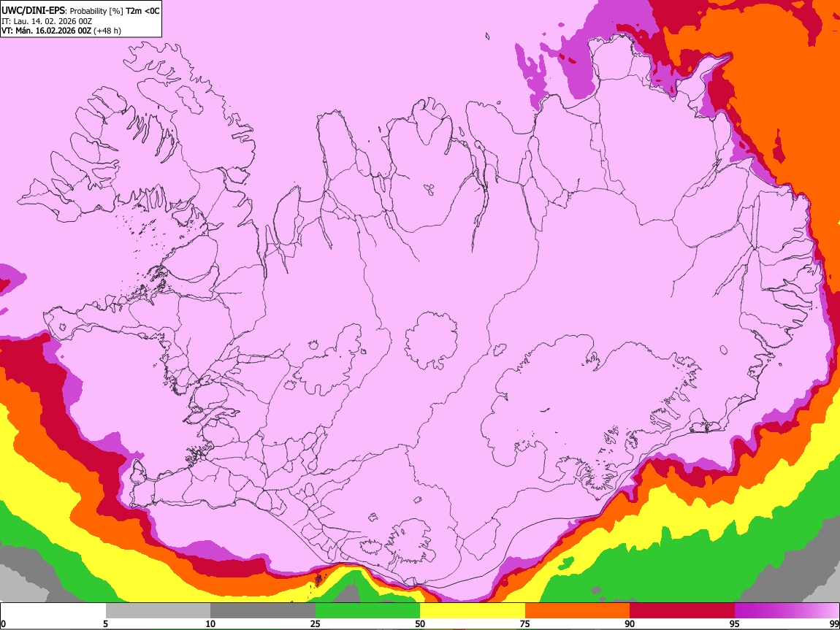Click the legend tick label "50"
Viewport: 840px width, 630px height.
coord(420,623)
